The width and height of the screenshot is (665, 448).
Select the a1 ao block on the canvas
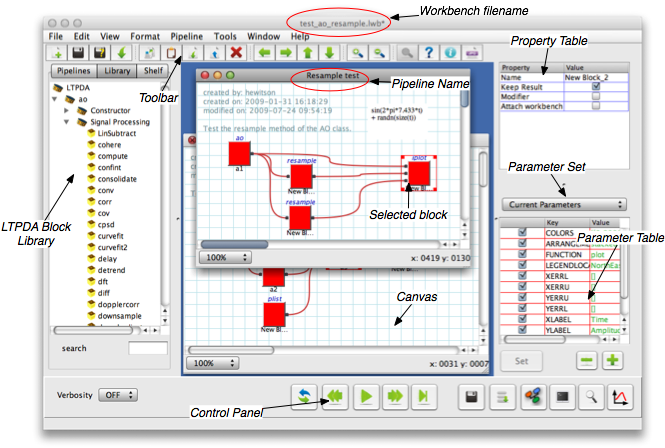(240, 154)
